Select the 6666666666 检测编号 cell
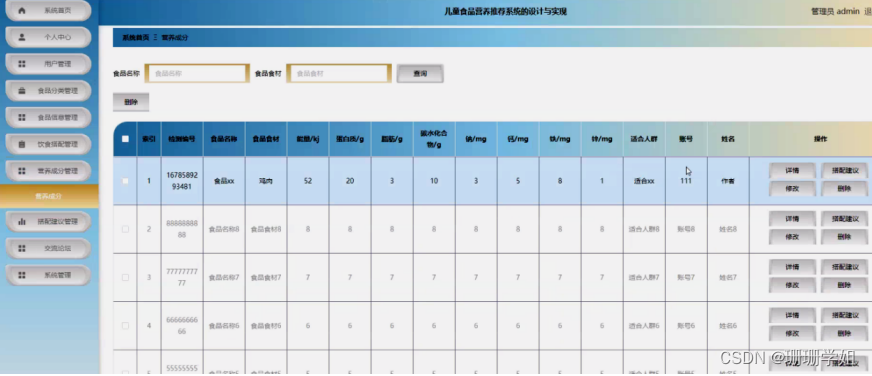This screenshot has width=872, height=376. (x=182, y=325)
